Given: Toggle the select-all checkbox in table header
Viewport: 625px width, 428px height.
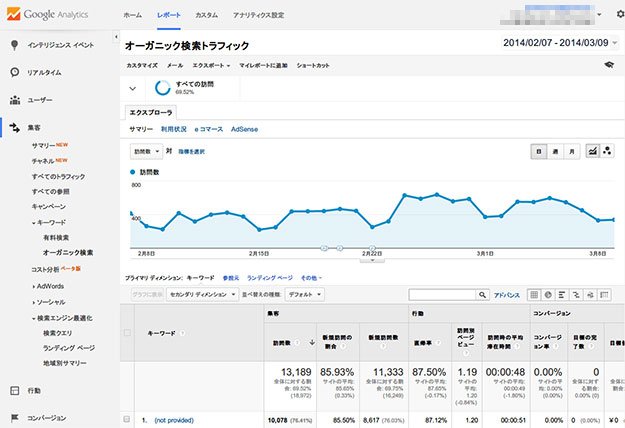Looking at the screenshot, I should click(x=127, y=333).
